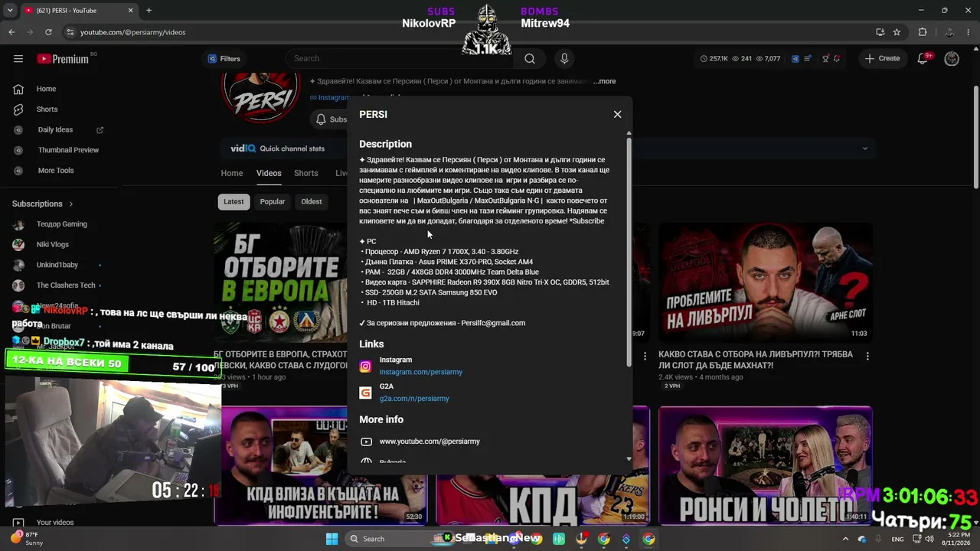Screen dimensions: 980x551
Task: Switch the ENG input language indicator
Action: (897, 539)
